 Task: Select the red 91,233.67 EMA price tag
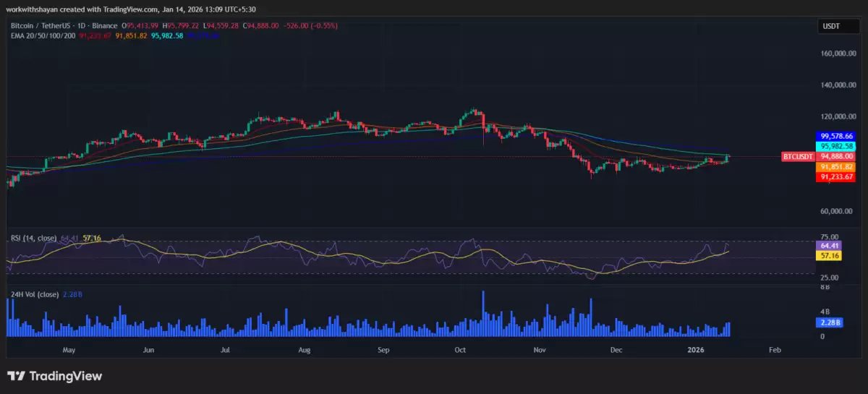coord(836,176)
